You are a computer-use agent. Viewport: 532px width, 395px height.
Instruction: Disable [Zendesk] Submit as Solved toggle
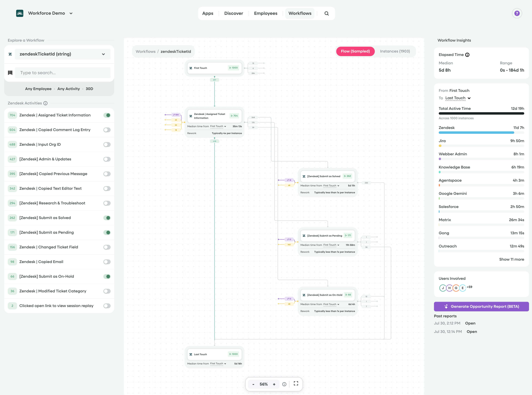pos(107,218)
